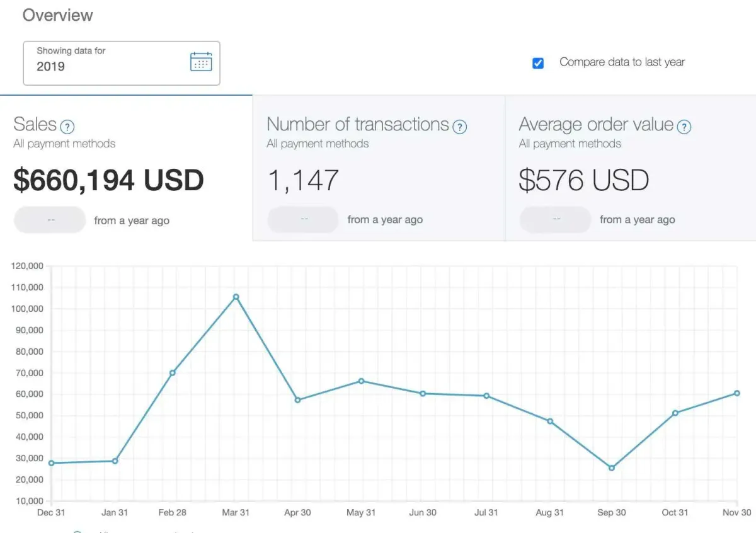Click the help icon next to Sales
Image resolution: width=756 pixels, height=533 pixels.
[67, 127]
